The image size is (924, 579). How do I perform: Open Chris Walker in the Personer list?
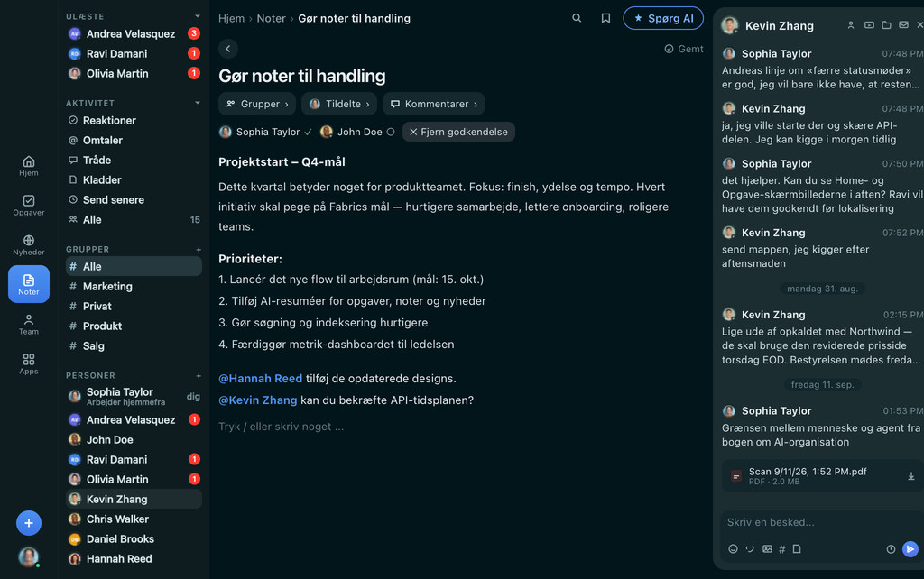tap(134, 519)
